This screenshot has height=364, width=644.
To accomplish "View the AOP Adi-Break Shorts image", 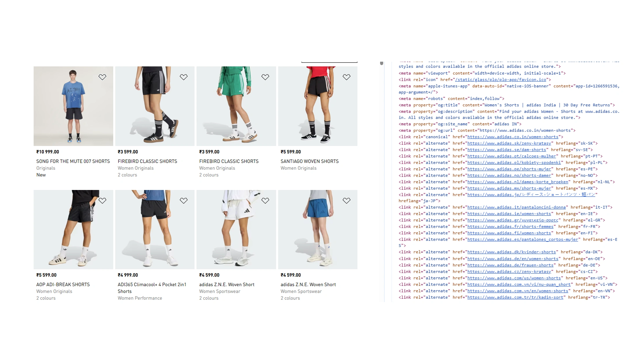I will tap(73, 229).
